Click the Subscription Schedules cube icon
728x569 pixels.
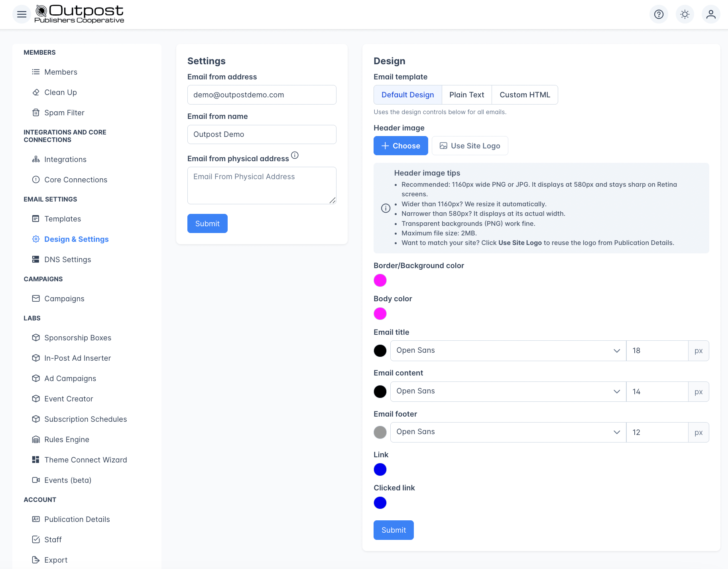pyautogui.click(x=36, y=419)
